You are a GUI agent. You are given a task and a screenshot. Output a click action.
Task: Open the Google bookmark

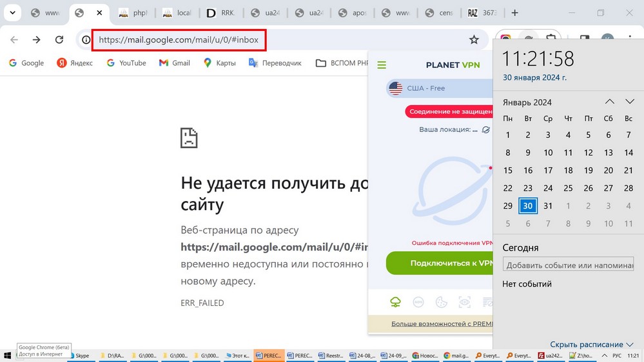(26, 62)
